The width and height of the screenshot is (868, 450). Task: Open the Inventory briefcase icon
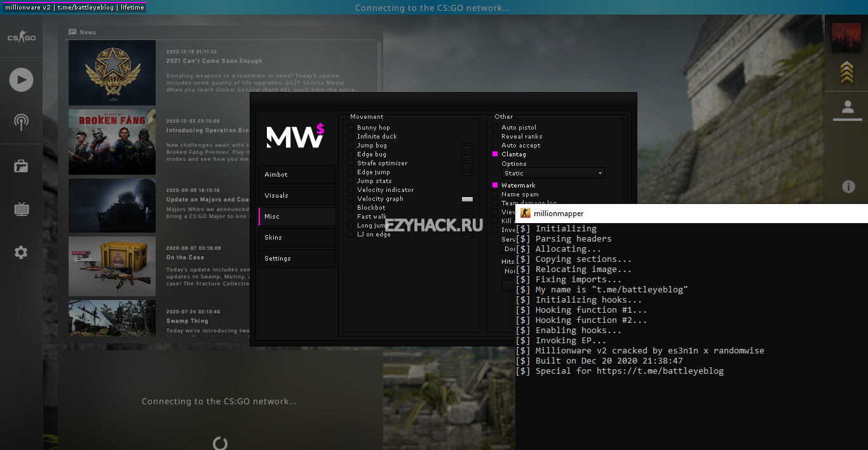pos(21,167)
